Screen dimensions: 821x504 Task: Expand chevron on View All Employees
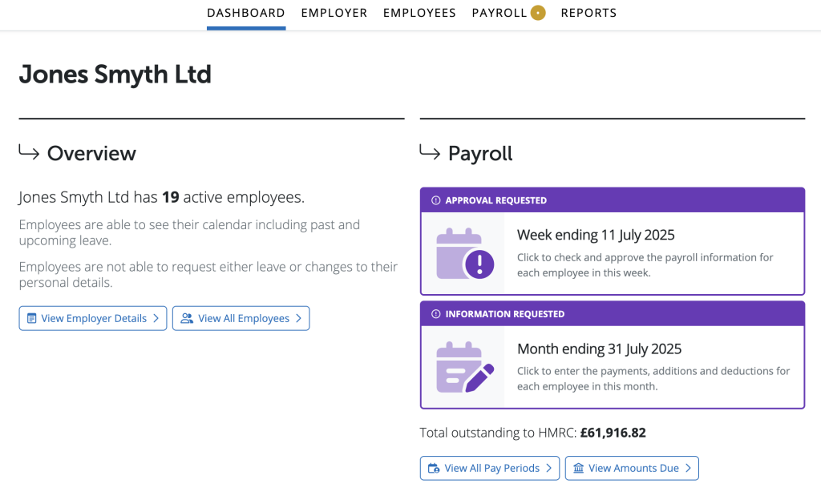point(298,318)
